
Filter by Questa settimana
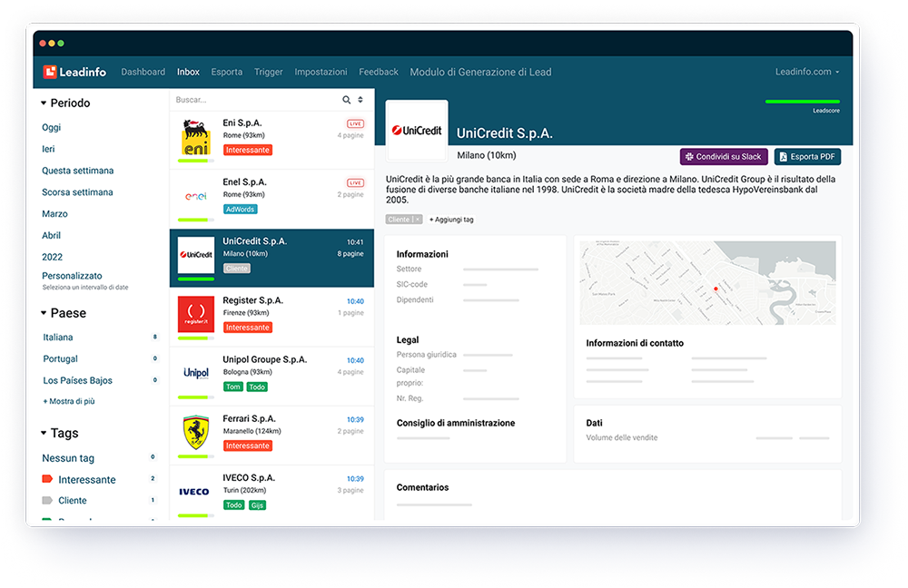click(77, 171)
